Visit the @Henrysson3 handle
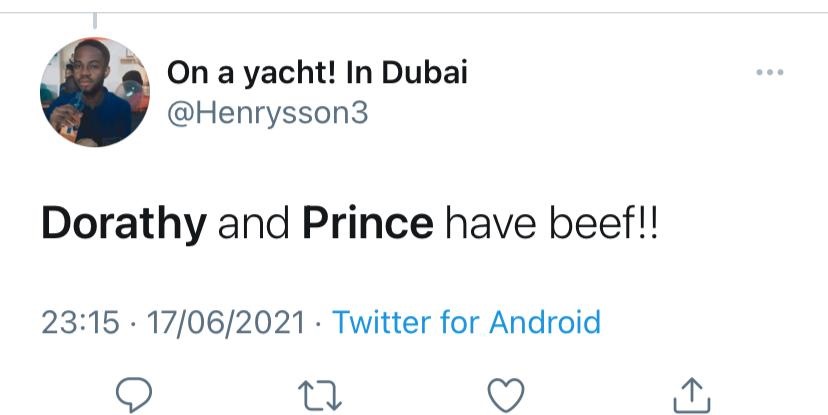828x415 pixels. [x=267, y=113]
